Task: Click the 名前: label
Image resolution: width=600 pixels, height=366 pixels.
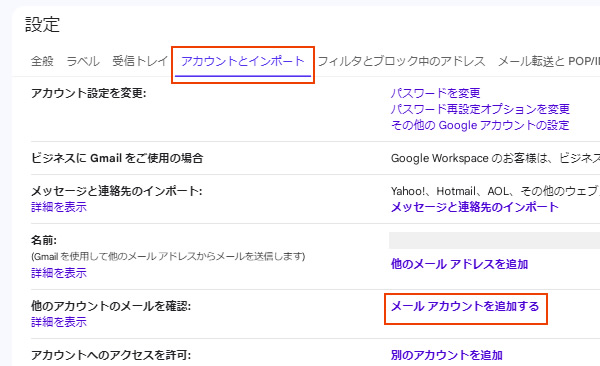Action: click(x=44, y=240)
